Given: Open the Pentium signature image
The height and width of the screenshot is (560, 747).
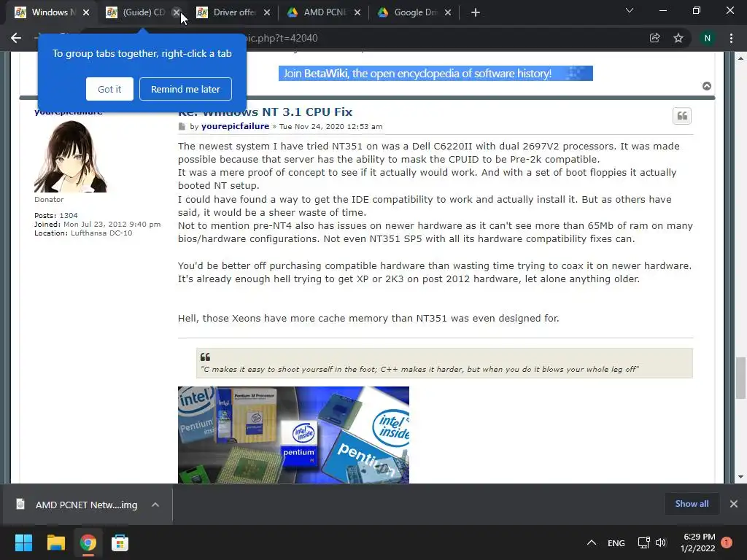Looking at the screenshot, I should (x=293, y=435).
